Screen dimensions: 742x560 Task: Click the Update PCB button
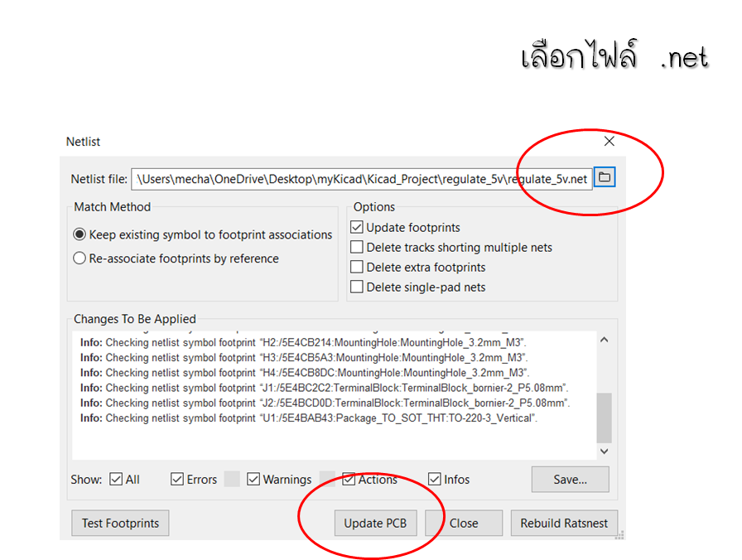[375, 523]
